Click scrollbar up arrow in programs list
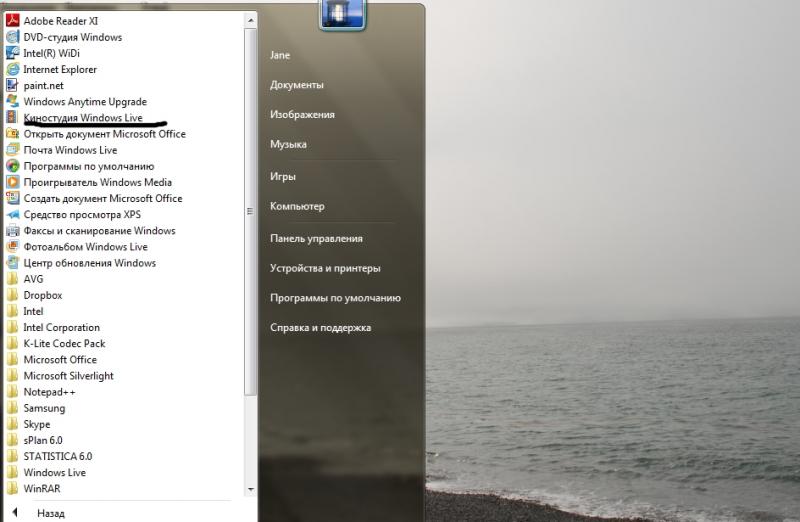 250,20
